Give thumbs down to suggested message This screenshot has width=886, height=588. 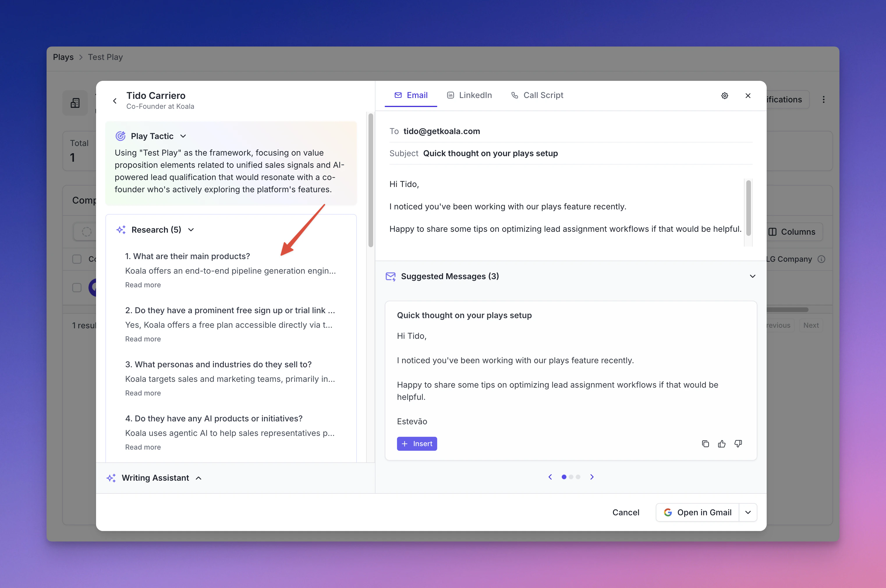coord(738,444)
